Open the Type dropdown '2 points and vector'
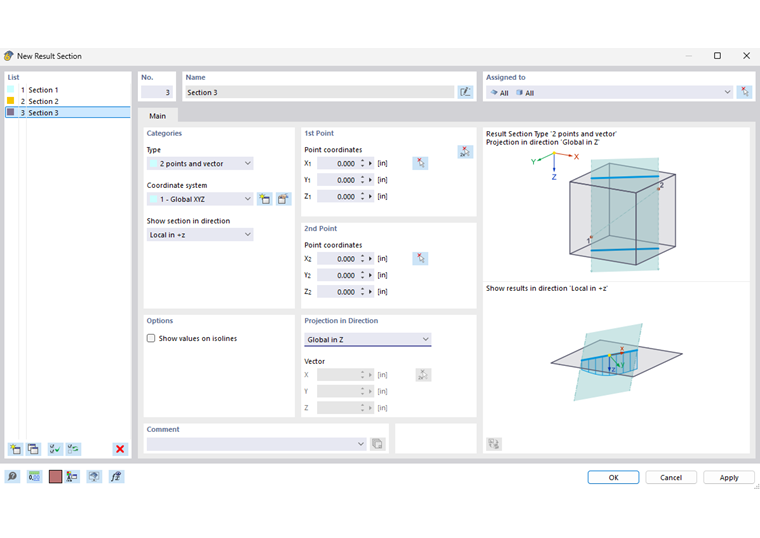760x538 pixels. 200,164
